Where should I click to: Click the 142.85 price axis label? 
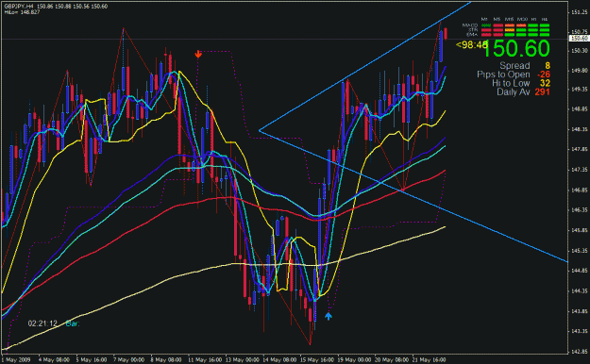(580, 352)
